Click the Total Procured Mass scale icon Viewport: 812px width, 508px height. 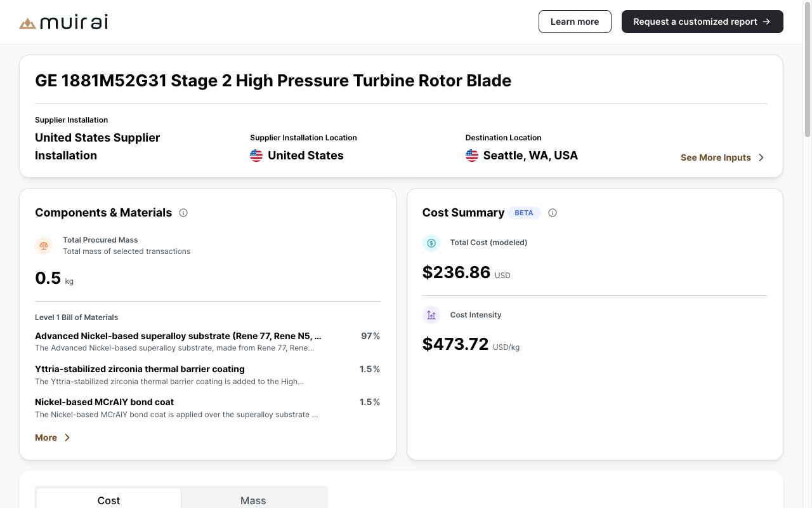pos(44,246)
